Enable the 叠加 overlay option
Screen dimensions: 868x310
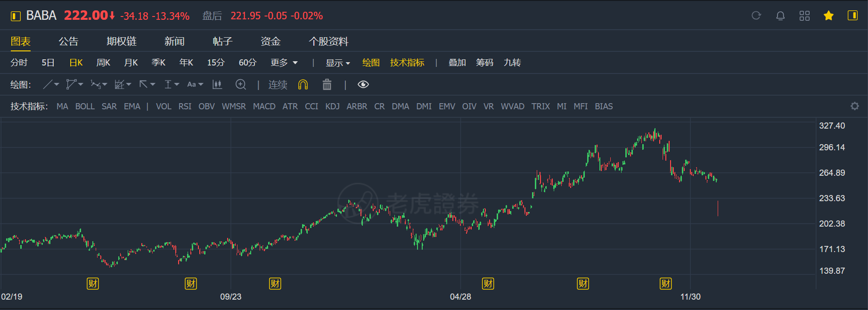(457, 63)
